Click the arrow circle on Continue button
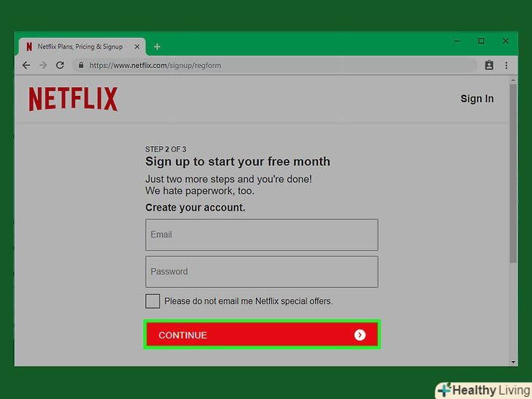The width and height of the screenshot is (532, 399). pyautogui.click(x=360, y=335)
